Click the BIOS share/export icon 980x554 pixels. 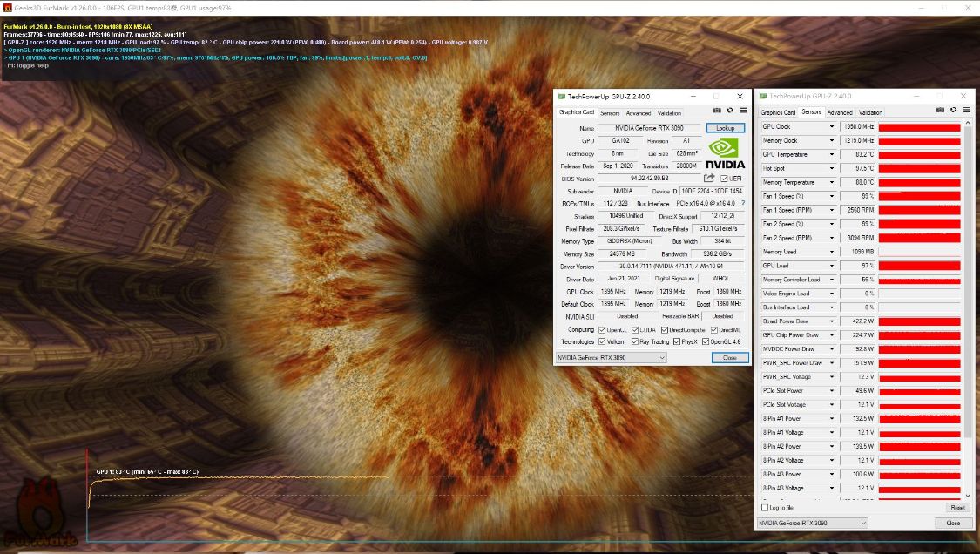pos(709,179)
